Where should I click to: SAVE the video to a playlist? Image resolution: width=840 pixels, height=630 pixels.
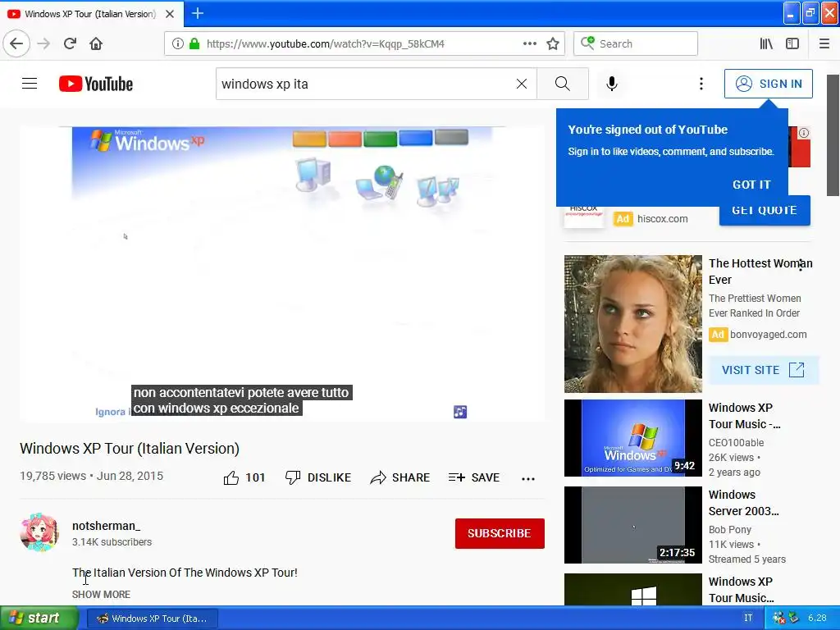click(474, 477)
